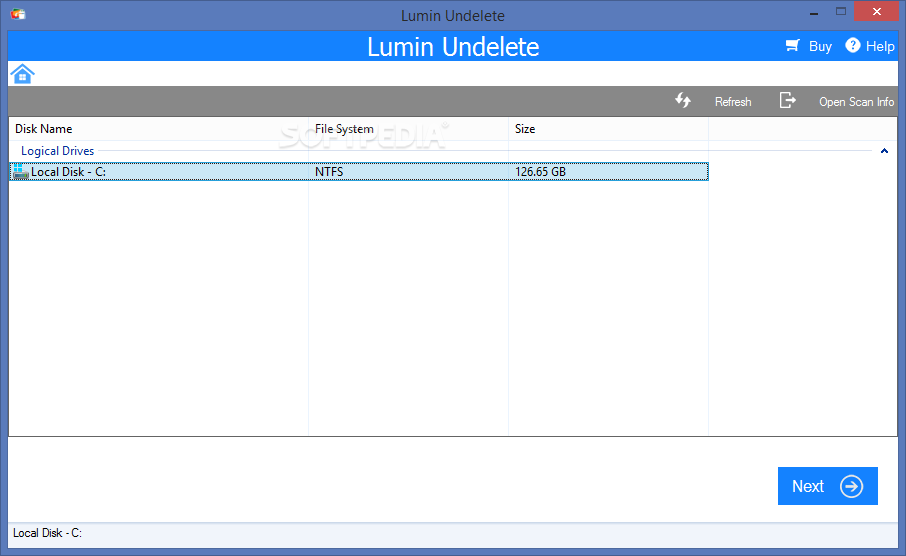Viewport: 906px width, 556px height.
Task: Open the Help link
Action: [880, 46]
